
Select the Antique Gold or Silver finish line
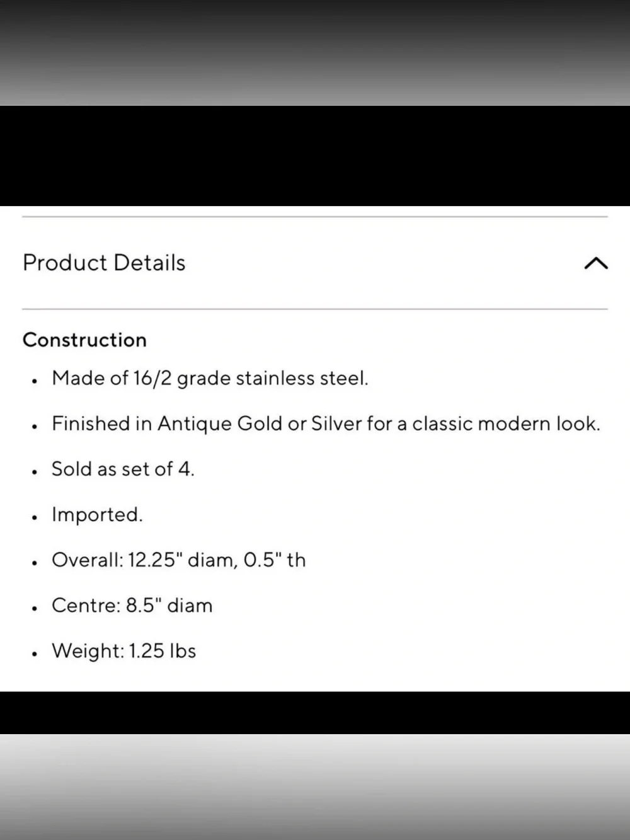pos(326,423)
